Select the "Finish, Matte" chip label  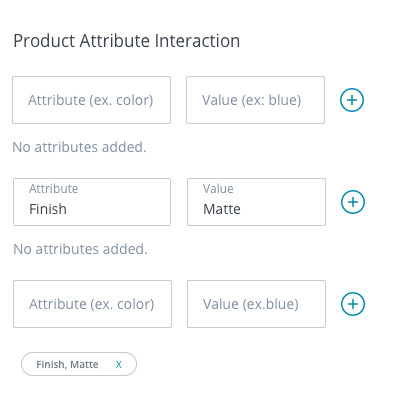pos(67,364)
